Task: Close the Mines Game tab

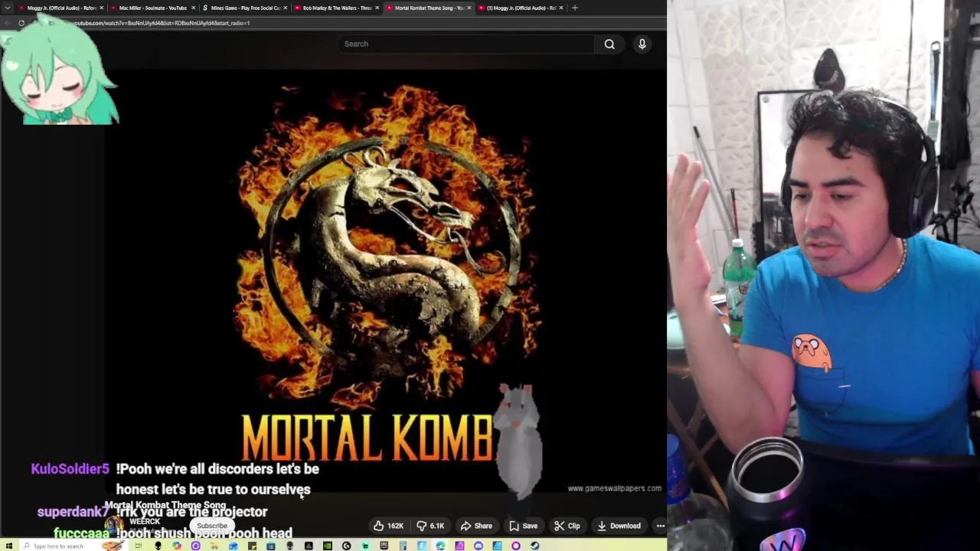Action: (x=285, y=8)
